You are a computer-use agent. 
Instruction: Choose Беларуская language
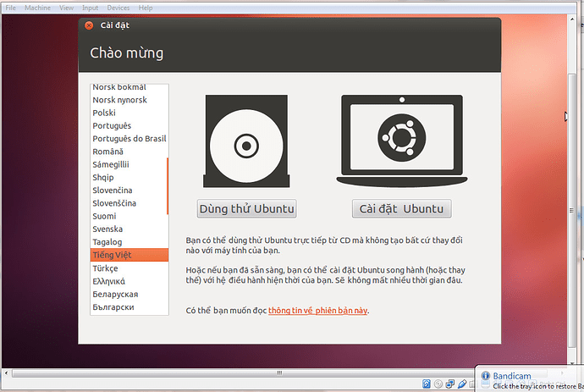129,294
